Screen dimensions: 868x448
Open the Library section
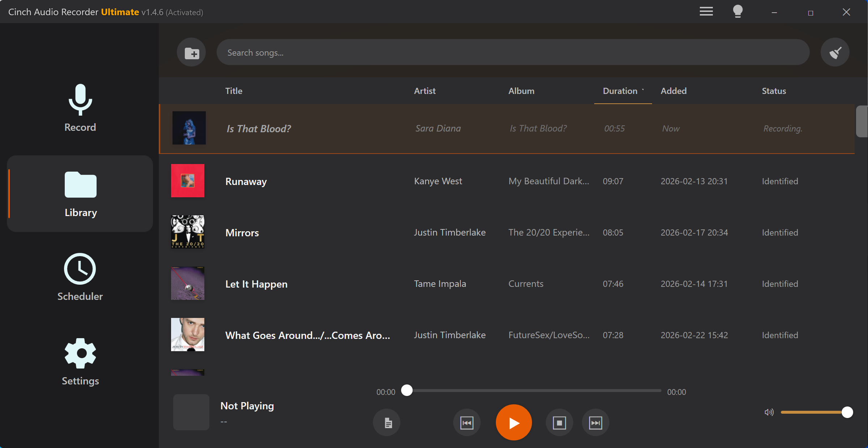tap(80, 194)
